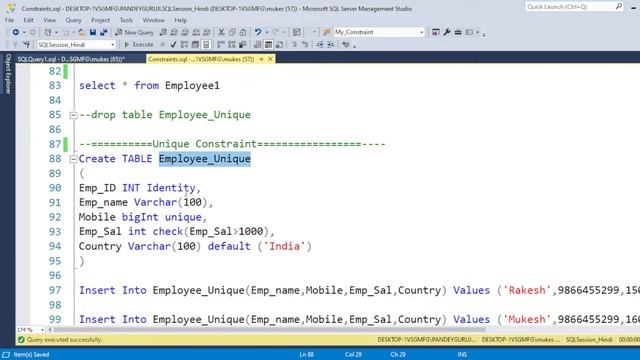Click the Analysis Services MDX Query icon
Screen dimensions: 640x360
tap(174, 32)
